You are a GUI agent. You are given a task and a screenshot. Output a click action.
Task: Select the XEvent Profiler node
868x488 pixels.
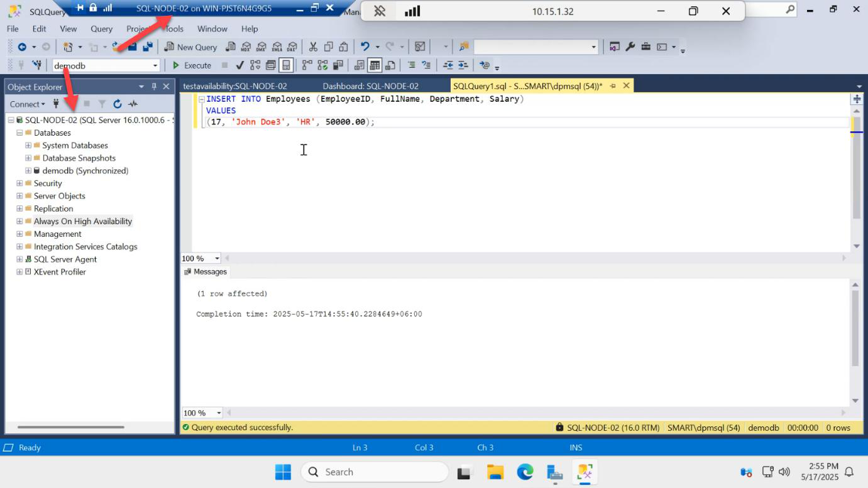pos(60,272)
